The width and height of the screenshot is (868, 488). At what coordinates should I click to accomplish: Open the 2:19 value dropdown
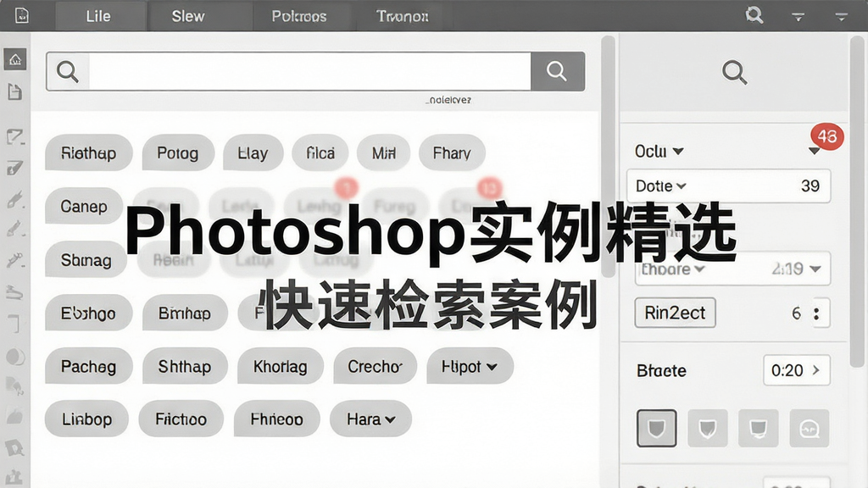[x=797, y=269]
